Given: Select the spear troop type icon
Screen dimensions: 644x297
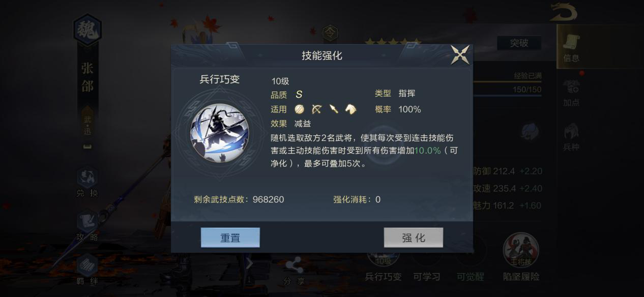Looking at the screenshot, I should [x=334, y=109].
